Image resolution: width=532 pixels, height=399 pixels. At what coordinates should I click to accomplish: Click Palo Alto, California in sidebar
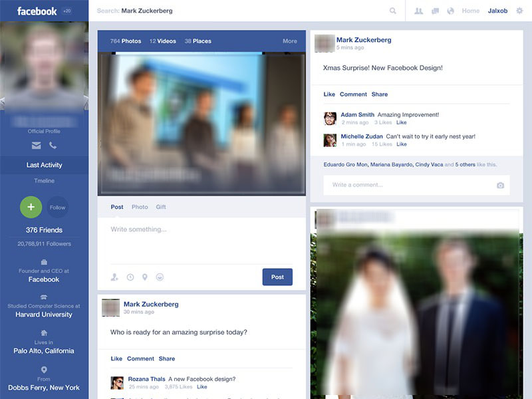coord(44,351)
